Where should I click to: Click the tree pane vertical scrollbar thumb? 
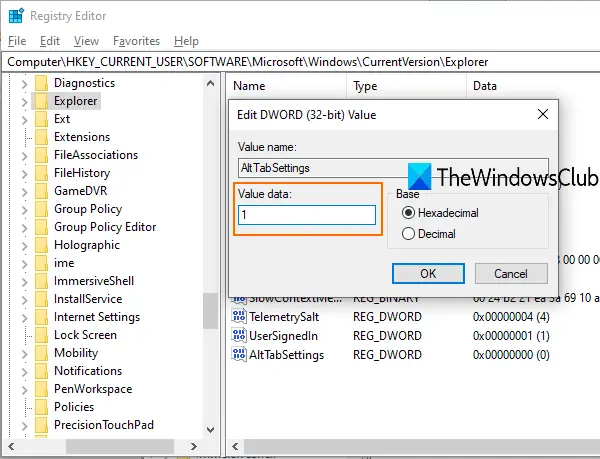(210, 311)
